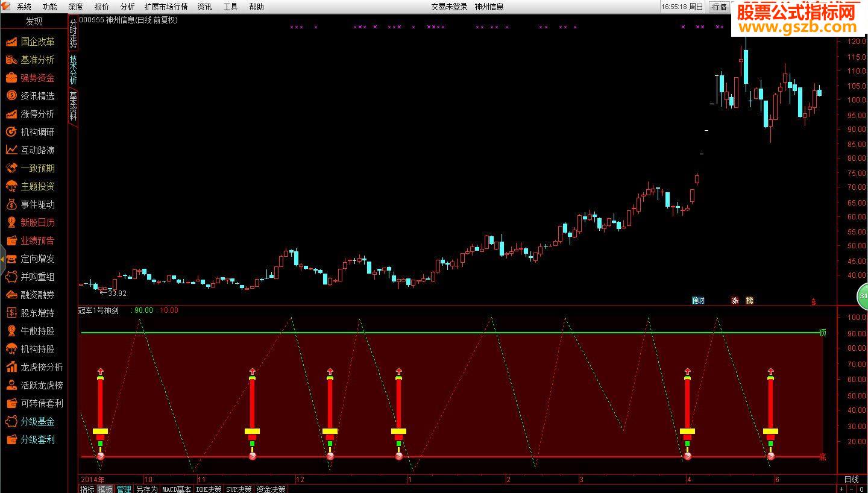This screenshot has width=868, height=493.
Task: Click the 日线 period selector
Action: click(852, 479)
